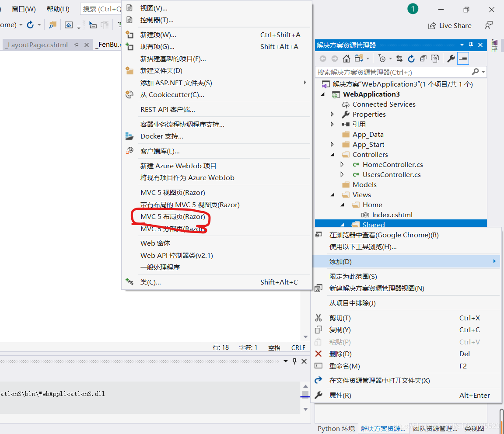Click the feedback person icon
The image size is (504, 434).
pos(489,25)
